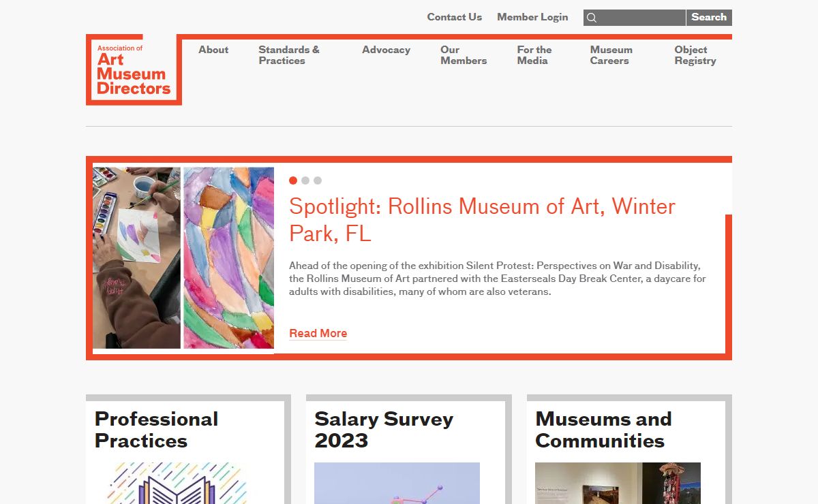Image resolution: width=818 pixels, height=504 pixels.
Task: Select the first carousel slide dot
Action: tap(293, 180)
